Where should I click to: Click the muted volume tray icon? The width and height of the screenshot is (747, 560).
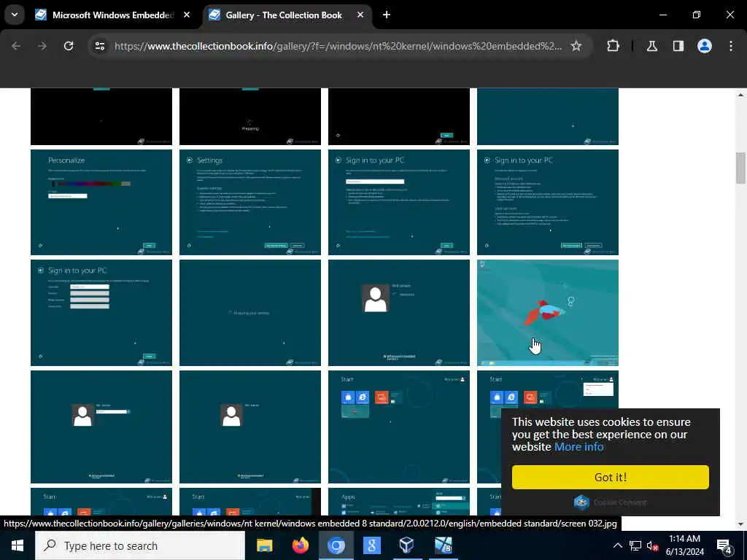[x=652, y=545]
